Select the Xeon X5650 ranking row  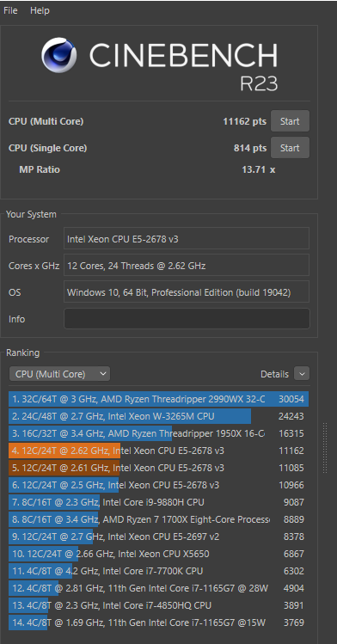[159, 554]
